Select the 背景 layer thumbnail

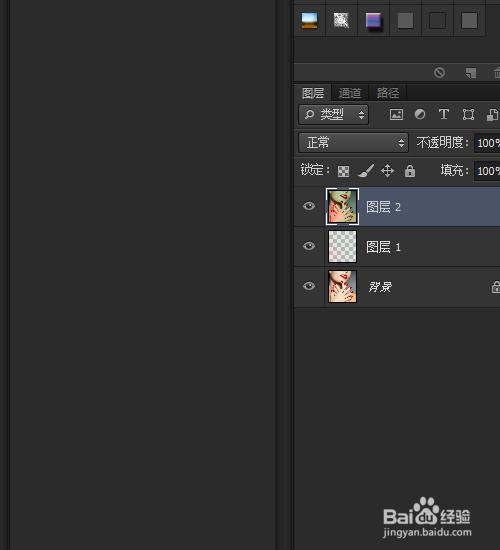point(342,286)
